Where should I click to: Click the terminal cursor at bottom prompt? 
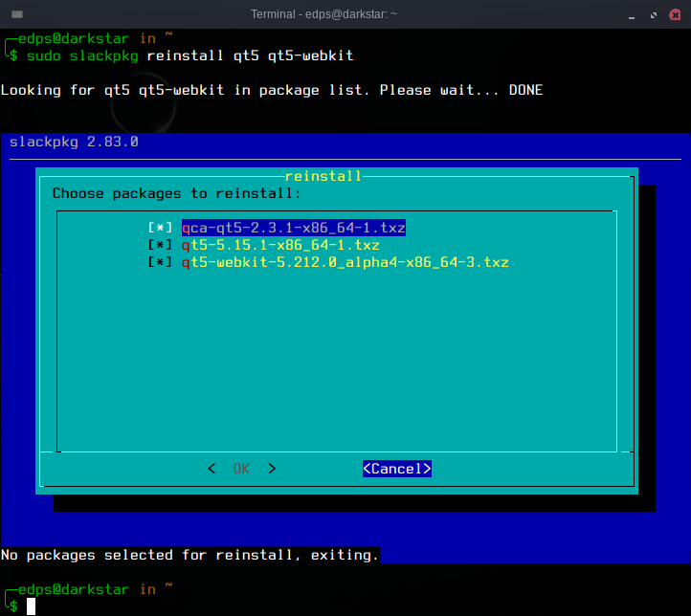click(x=31, y=606)
